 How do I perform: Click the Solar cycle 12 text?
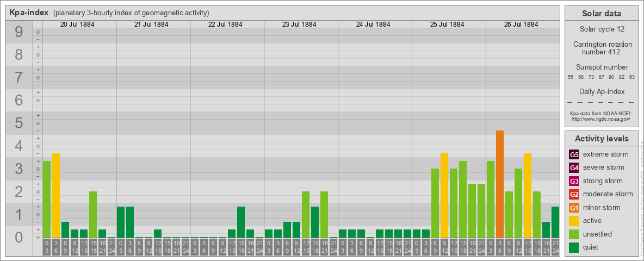[x=601, y=29]
